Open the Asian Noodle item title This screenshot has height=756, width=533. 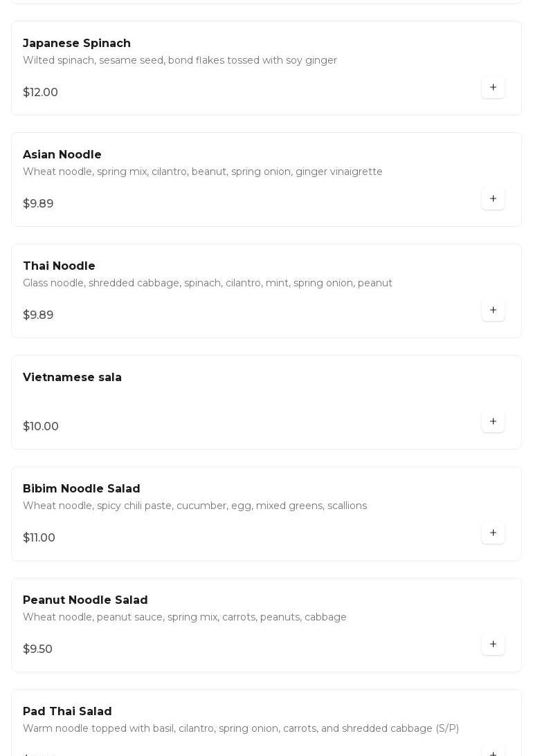[x=62, y=155]
